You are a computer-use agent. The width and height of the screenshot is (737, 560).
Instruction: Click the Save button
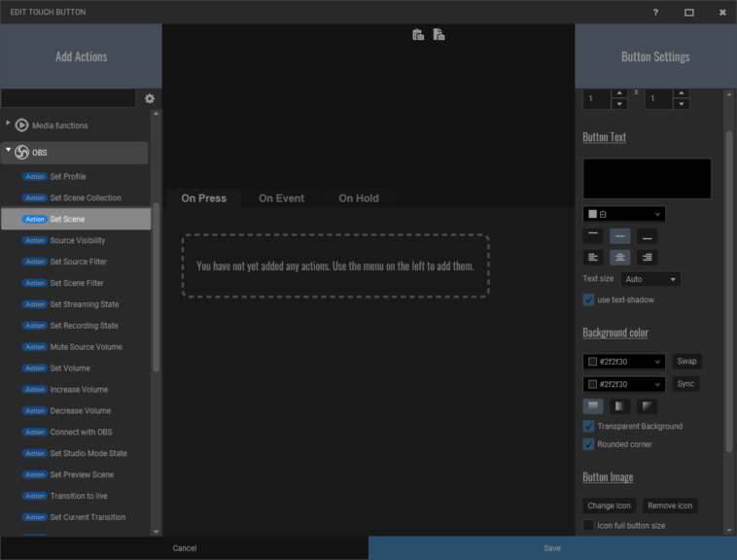click(552, 548)
